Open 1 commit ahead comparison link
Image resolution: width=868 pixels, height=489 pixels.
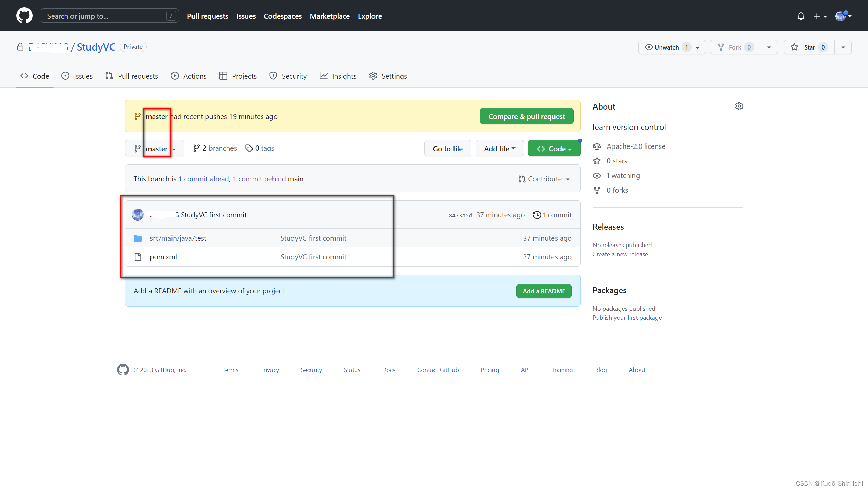click(x=204, y=179)
